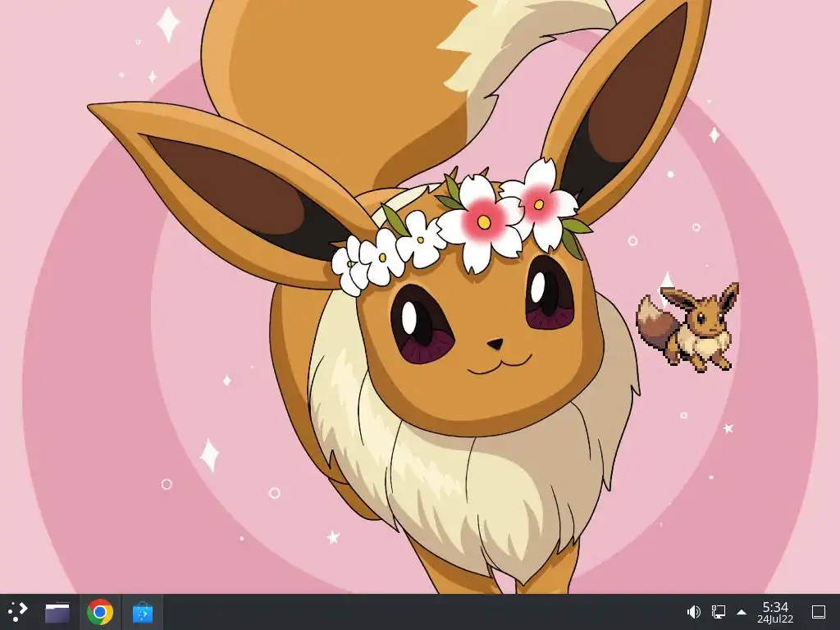
Task: Launch Google Chrome from the taskbar
Action: 99,612
